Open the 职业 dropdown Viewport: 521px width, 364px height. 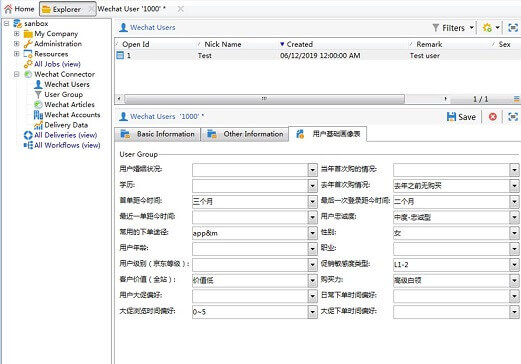coord(514,249)
